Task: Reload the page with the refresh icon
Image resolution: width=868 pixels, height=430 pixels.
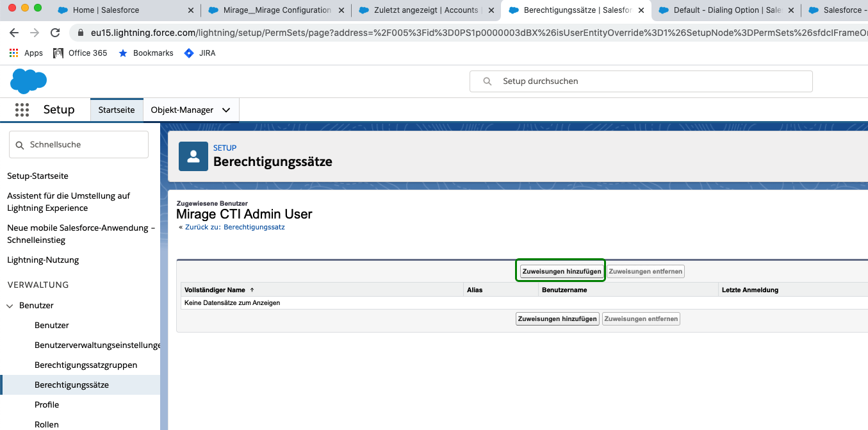Action: tap(55, 33)
